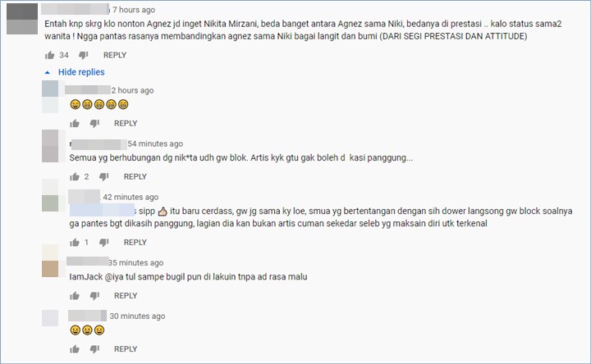Viewport: 591px width, 364px height.
Task: Open the 35 minutes ago commenter's avatar
Action: point(50,261)
